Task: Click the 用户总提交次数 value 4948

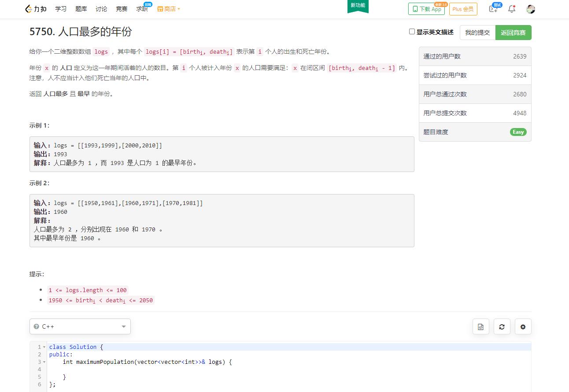Action: click(520, 113)
